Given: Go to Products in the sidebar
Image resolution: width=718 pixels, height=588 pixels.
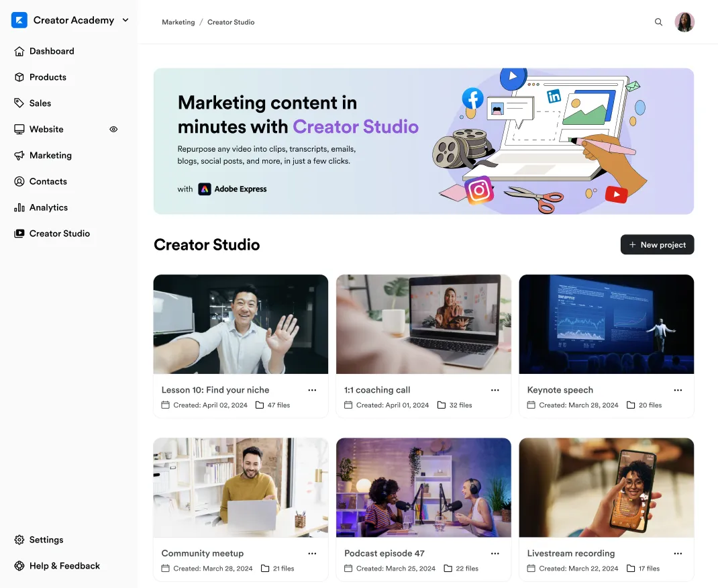Looking at the screenshot, I should tap(48, 77).
